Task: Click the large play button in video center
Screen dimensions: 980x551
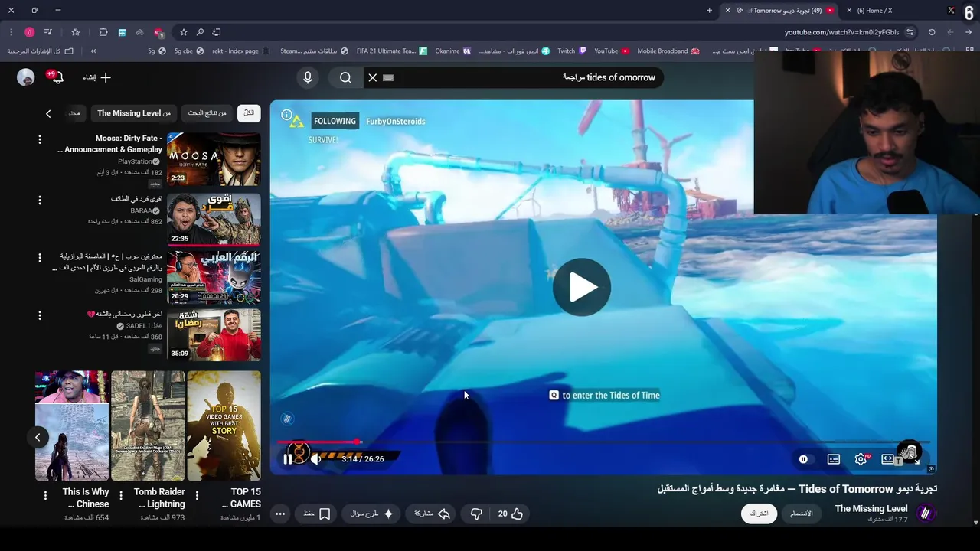Action: 582,288
